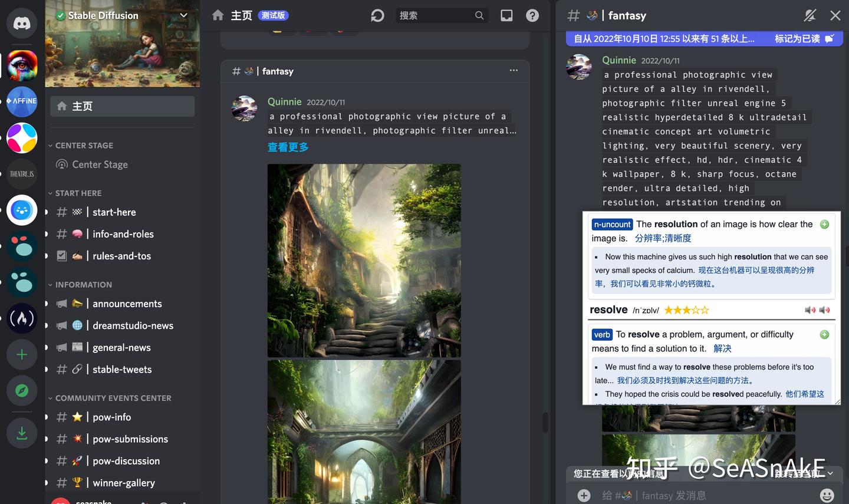Screen dimensions: 849x504
Task: Click the plus attach button in message box
Action: 584,495
